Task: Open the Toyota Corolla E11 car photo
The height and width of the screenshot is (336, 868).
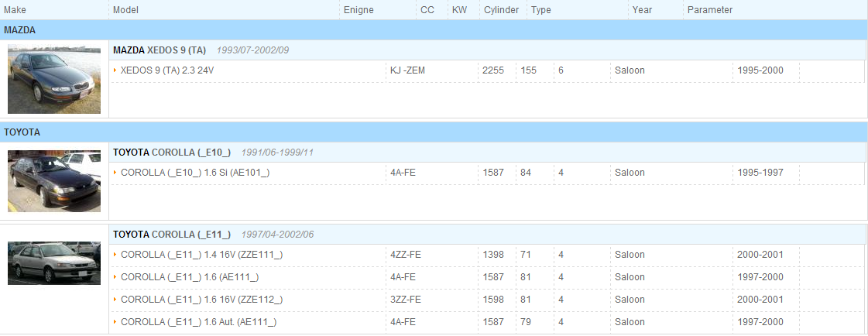Action: pos(54,263)
